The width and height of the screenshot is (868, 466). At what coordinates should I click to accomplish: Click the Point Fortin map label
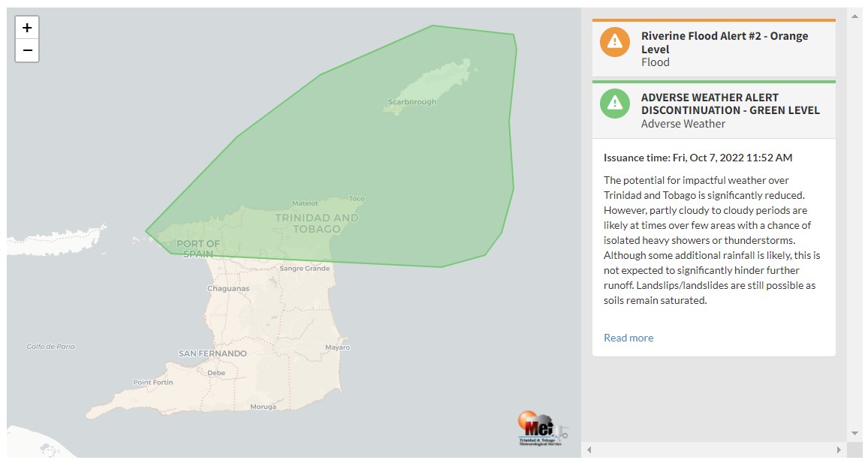[x=152, y=382]
